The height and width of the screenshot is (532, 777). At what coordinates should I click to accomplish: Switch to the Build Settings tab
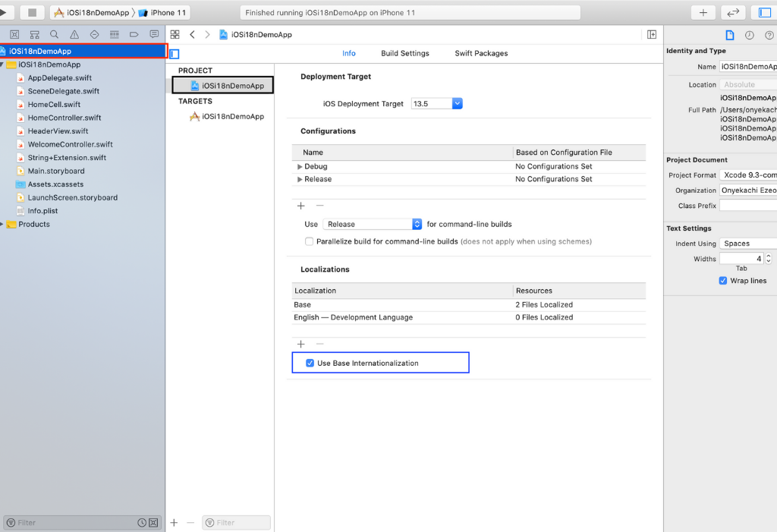click(405, 53)
